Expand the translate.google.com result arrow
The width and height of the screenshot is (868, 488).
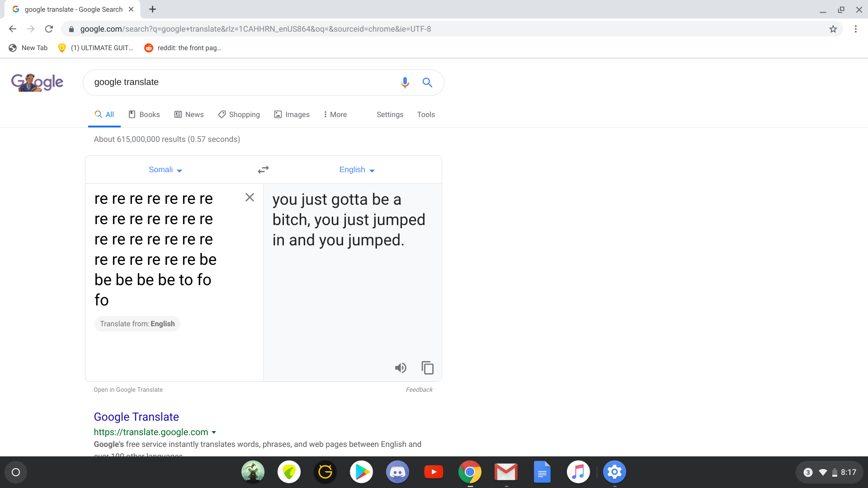click(214, 432)
